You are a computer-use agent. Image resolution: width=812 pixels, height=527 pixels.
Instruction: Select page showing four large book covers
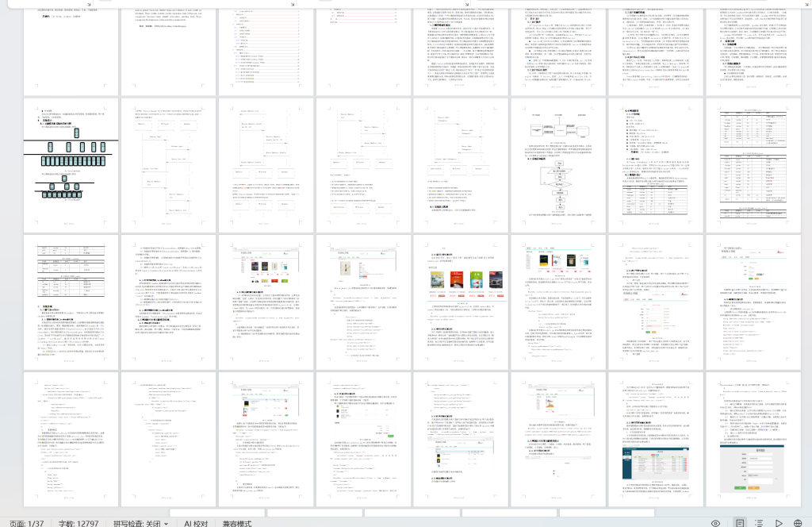pyautogui.click(x=461, y=302)
